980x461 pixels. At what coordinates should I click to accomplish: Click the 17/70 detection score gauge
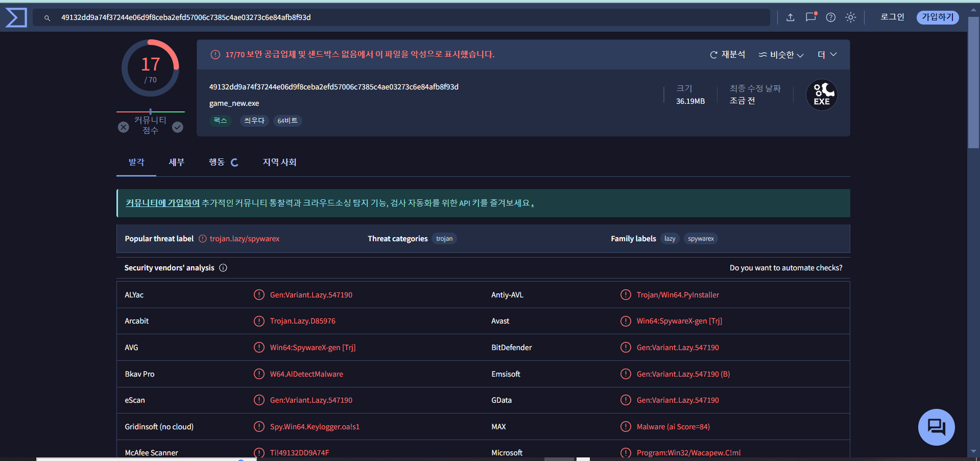[150, 68]
